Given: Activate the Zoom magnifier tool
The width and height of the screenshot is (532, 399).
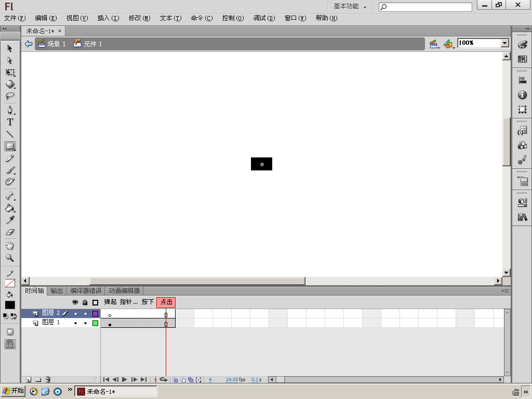Looking at the screenshot, I should [10, 258].
